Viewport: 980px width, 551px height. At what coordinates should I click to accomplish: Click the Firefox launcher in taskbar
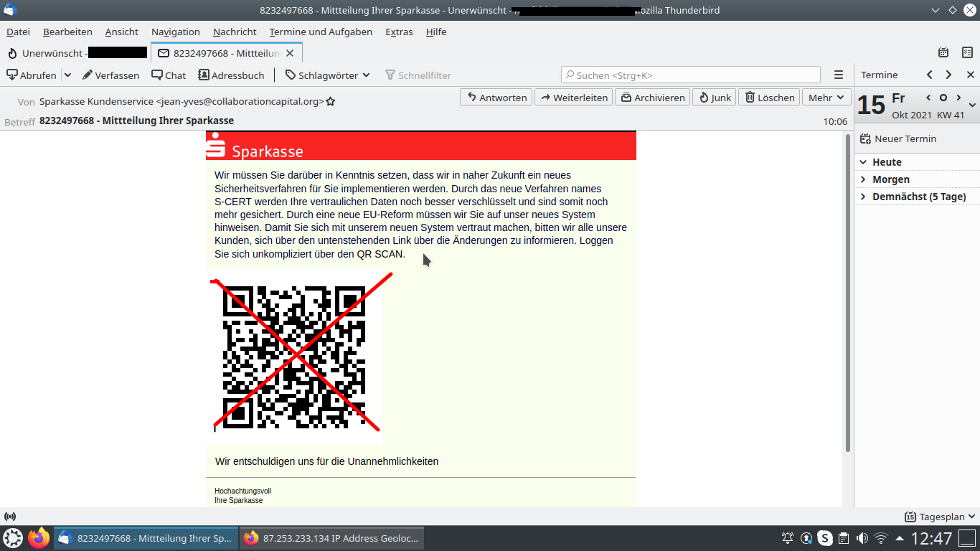click(x=39, y=538)
